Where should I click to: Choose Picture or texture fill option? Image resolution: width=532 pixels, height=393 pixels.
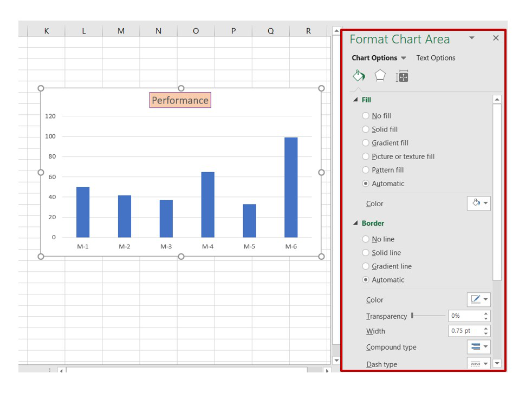pyautogui.click(x=366, y=156)
